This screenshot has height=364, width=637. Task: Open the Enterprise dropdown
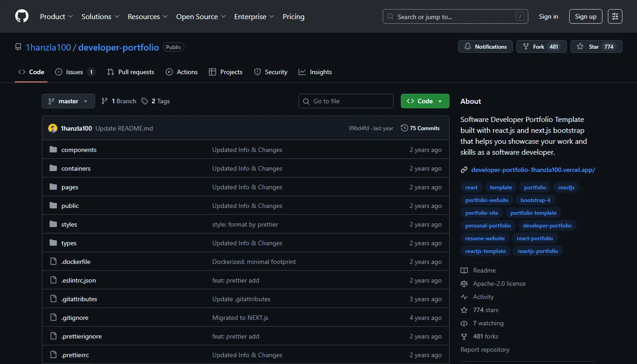click(254, 16)
